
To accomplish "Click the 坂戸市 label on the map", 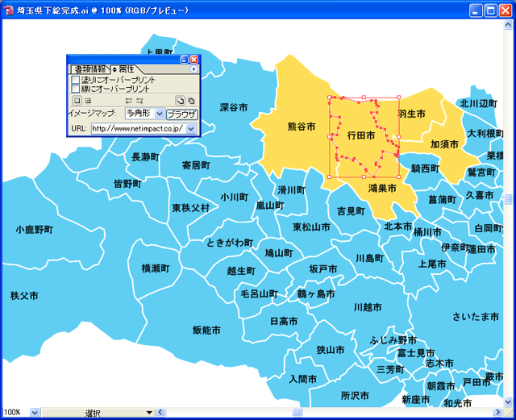I will (323, 269).
